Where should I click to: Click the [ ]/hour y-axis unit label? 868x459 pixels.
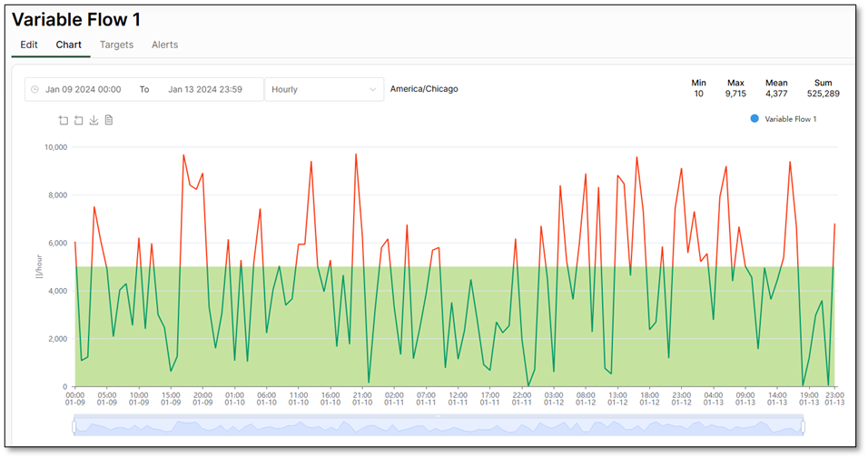coord(39,266)
